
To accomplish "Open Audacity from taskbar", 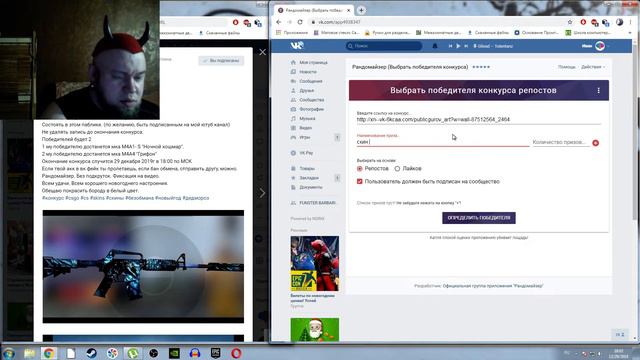I will click(x=195, y=353).
